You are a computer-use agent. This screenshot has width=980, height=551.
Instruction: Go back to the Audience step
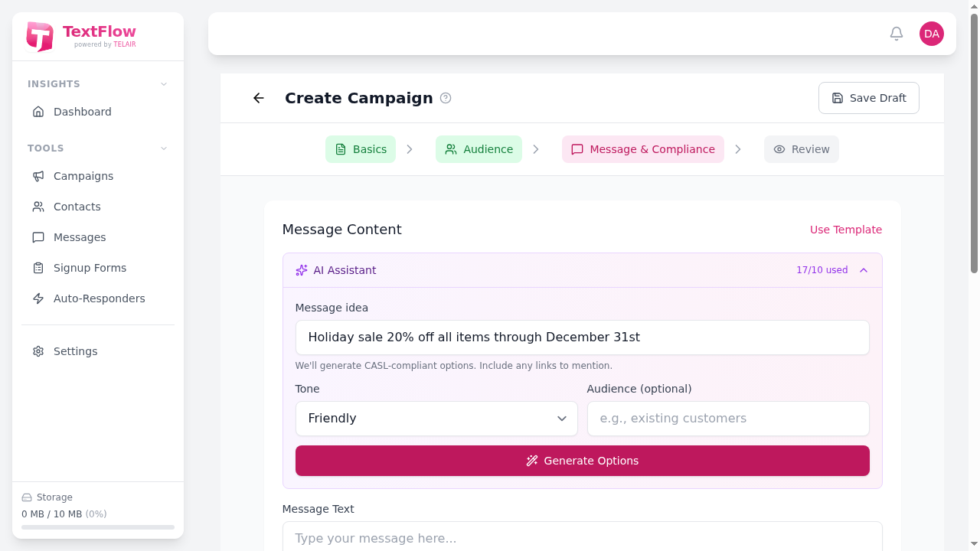479,149
